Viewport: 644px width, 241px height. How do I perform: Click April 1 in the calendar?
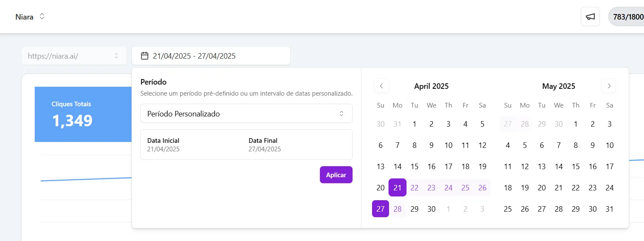pyautogui.click(x=414, y=124)
